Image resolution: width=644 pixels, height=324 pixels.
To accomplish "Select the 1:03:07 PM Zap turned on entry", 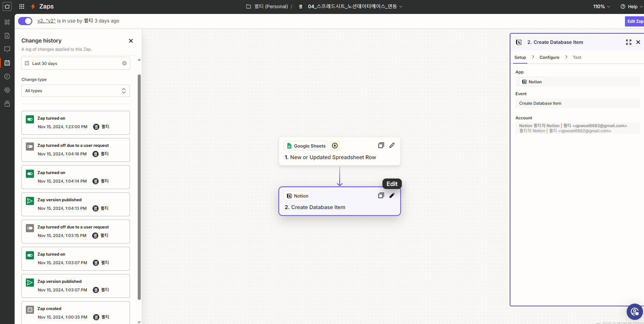I will click(75, 259).
